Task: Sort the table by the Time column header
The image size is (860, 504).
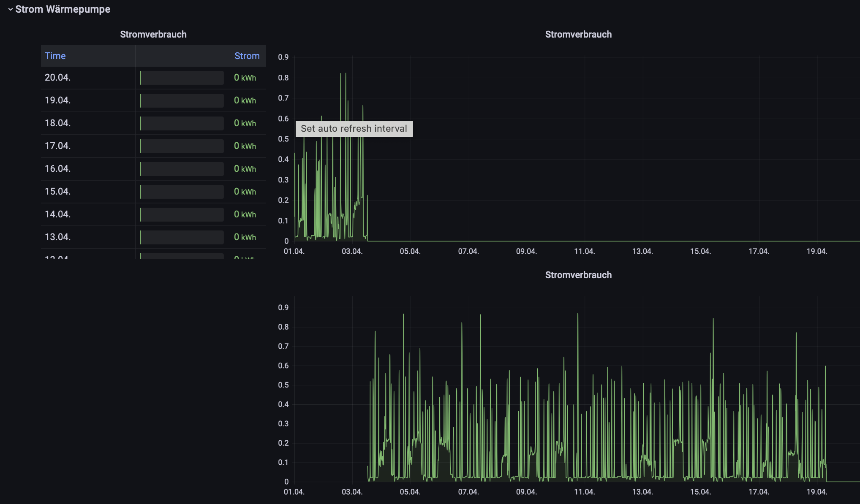Action: [55, 56]
